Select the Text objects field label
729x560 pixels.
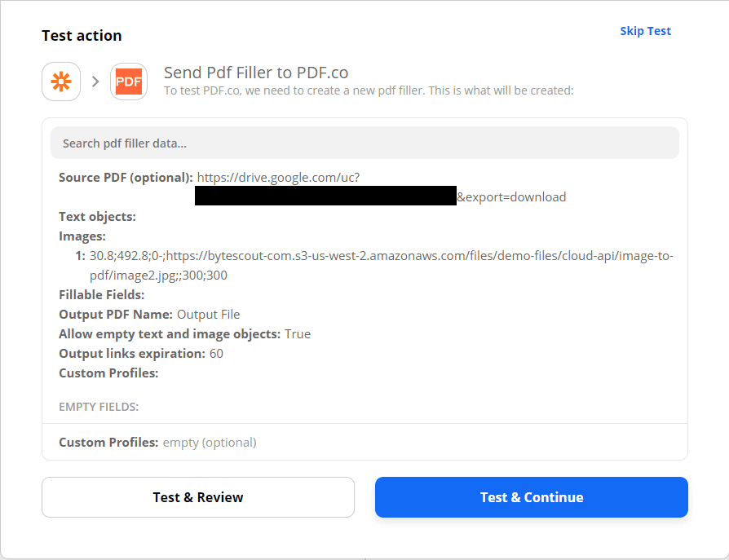[x=97, y=216]
